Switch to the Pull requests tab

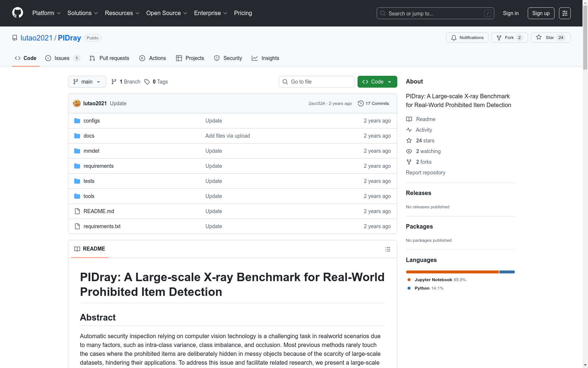point(110,58)
